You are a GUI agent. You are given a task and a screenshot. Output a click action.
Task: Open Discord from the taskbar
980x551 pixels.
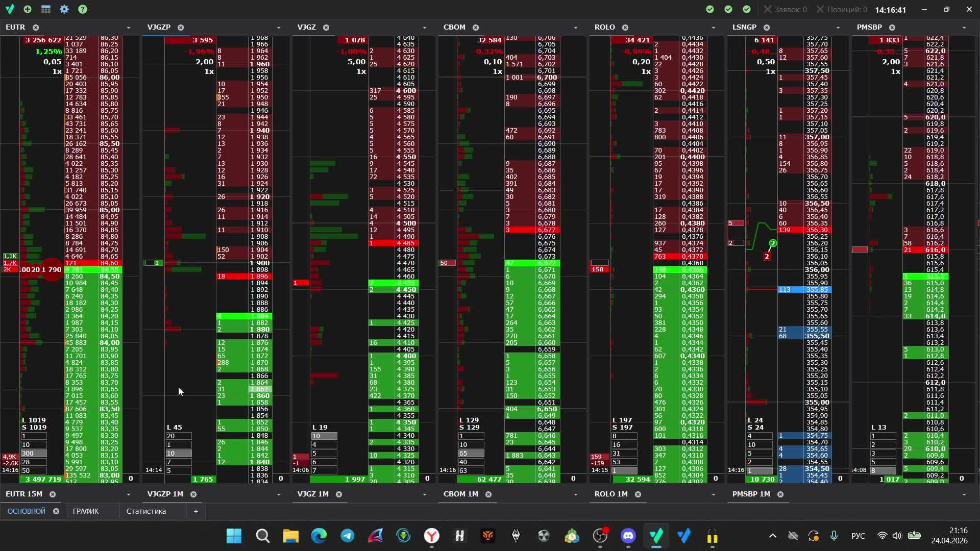(x=628, y=536)
